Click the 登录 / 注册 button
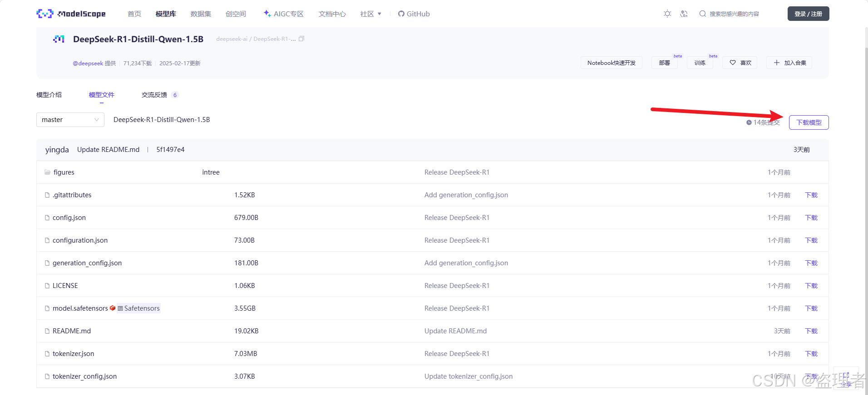 (x=808, y=14)
